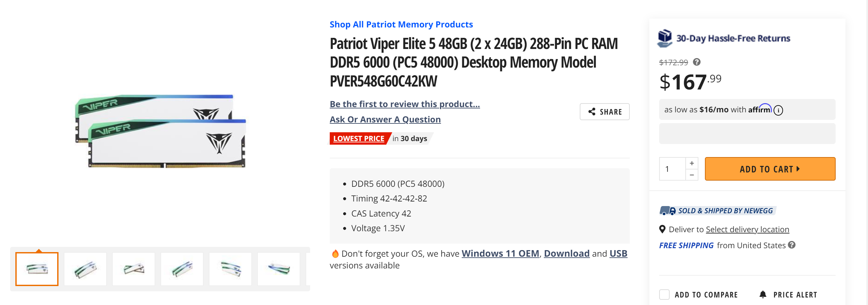The height and width of the screenshot is (305, 868).
Task: Click the Add to Cart button
Action: (770, 169)
